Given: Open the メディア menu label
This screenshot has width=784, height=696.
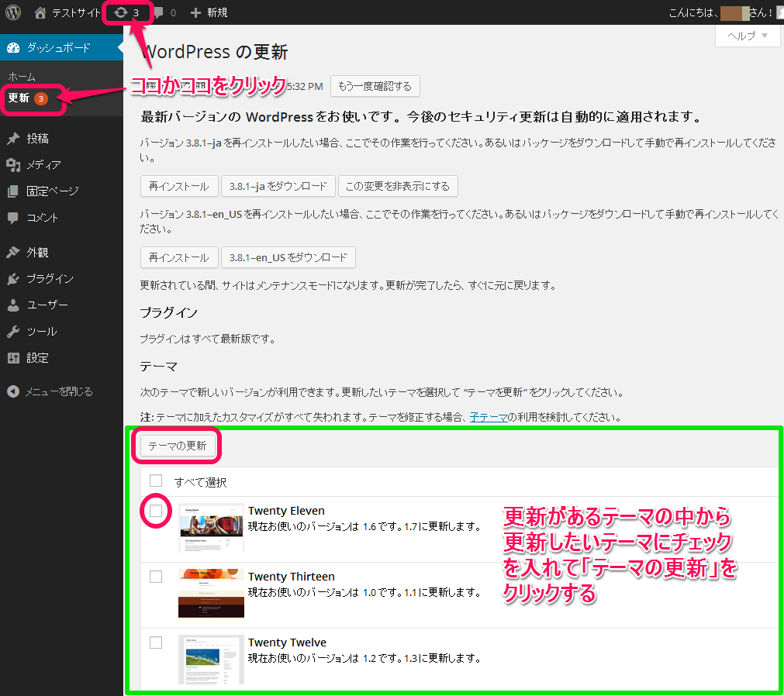Looking at the screenshot, I should (44, 165).
